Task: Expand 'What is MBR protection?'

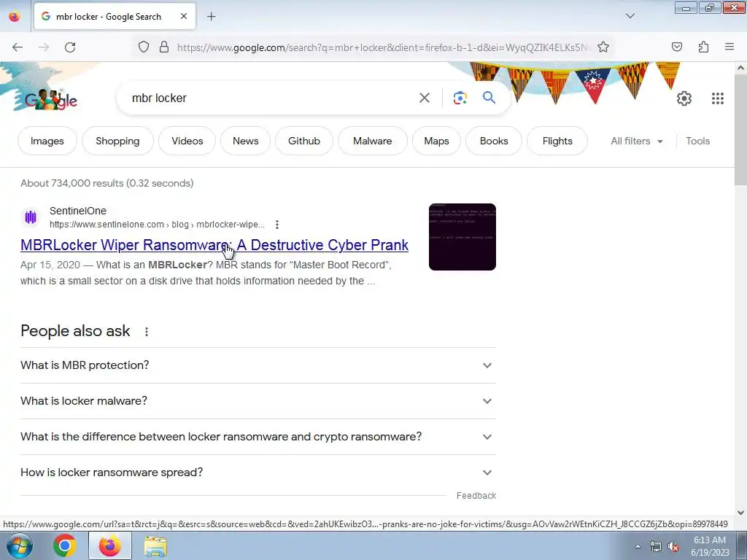Action: coord(258,365)
